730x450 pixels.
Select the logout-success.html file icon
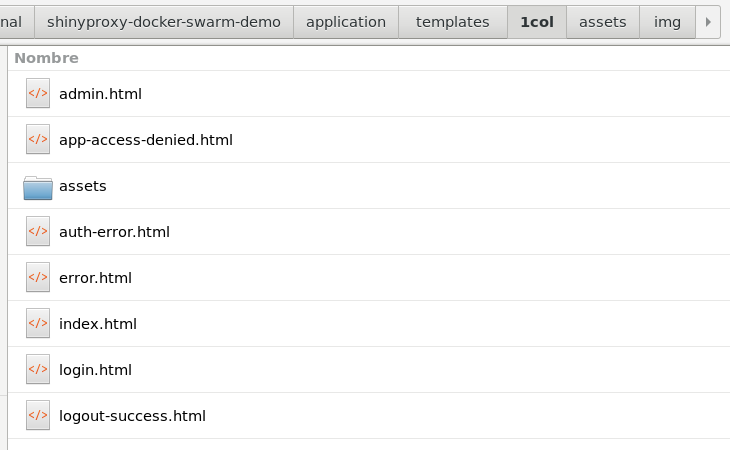point(38,416)
